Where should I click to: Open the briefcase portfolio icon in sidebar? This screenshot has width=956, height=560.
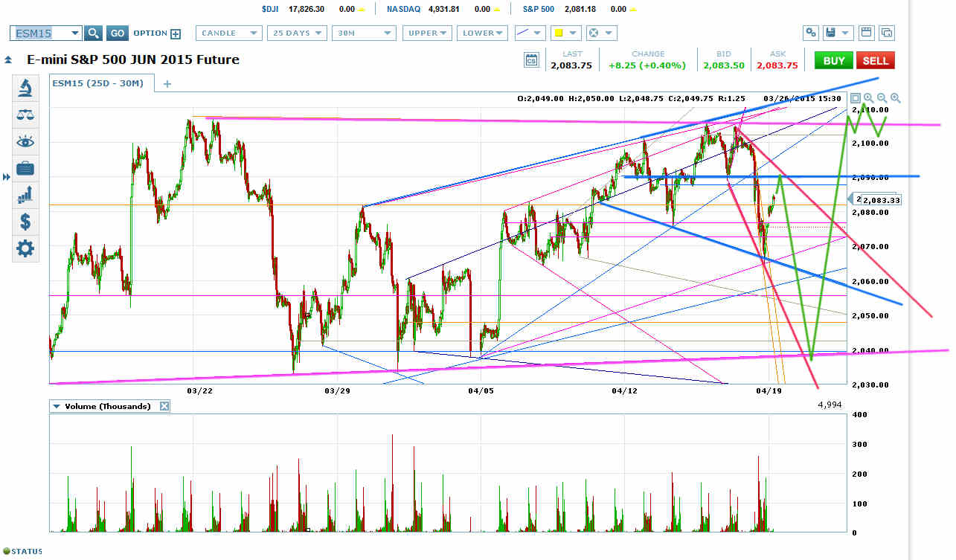[x=25, y=168]
